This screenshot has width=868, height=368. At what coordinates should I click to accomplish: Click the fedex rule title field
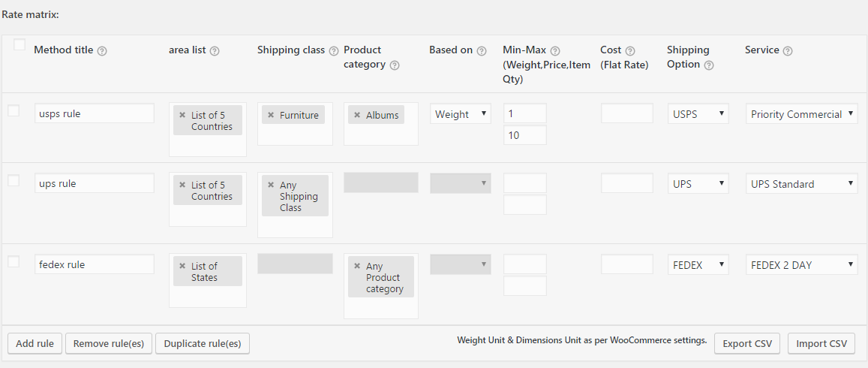pos(94,264)
